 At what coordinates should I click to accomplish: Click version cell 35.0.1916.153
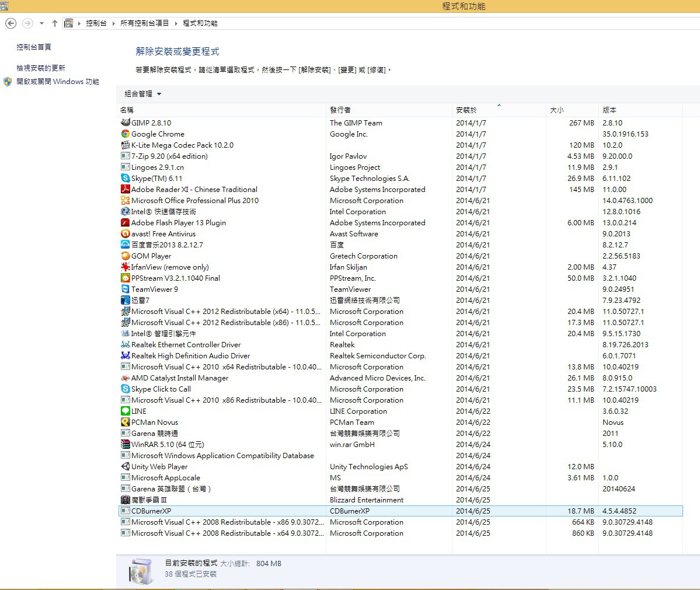pos(625,134)
